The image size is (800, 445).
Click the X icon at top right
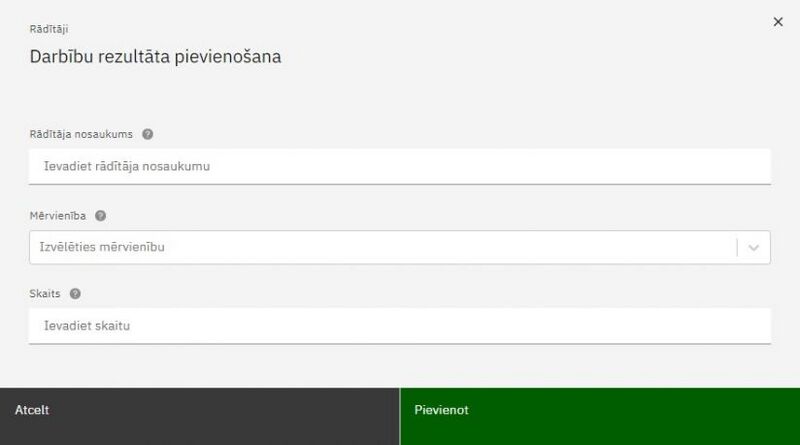(x=778, y=22)
